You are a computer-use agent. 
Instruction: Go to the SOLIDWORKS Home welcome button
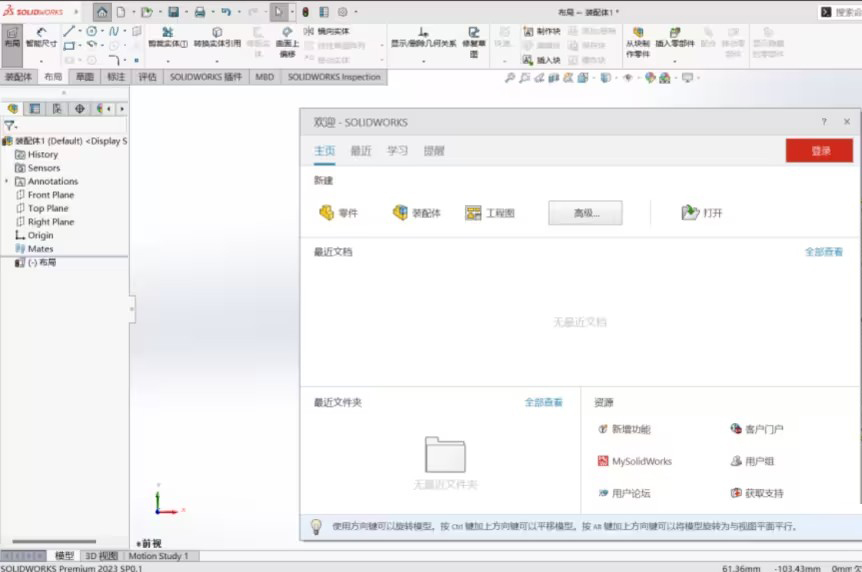click(x=102, y=12)
